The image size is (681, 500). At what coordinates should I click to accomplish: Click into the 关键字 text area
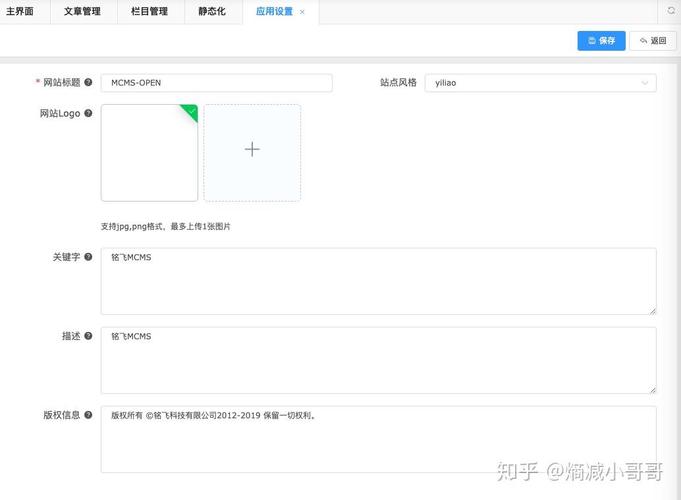[378, 281]
